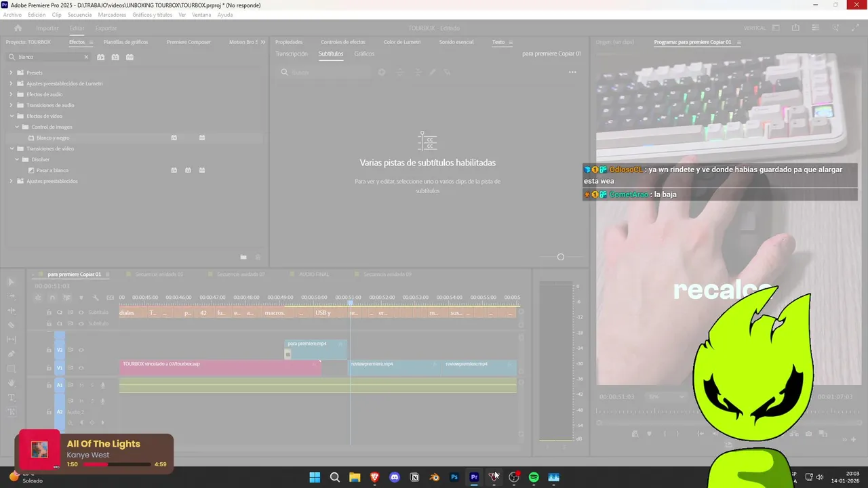Clear the Effects search field with X
The height and width of the screenshot is (488, 868).
86,57
